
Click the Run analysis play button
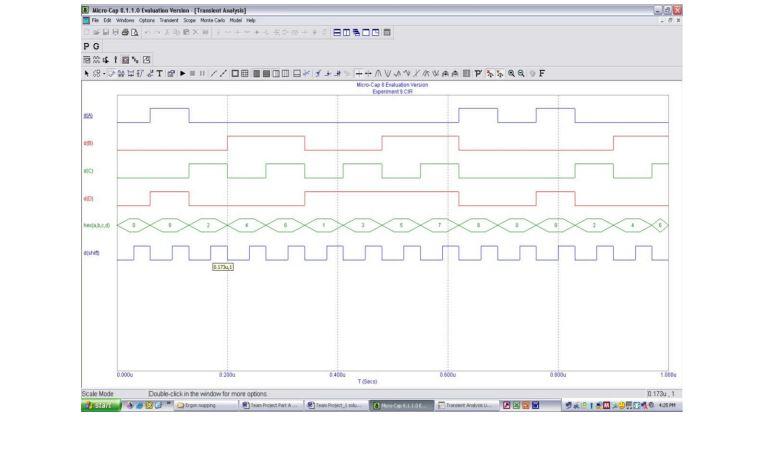182,74
